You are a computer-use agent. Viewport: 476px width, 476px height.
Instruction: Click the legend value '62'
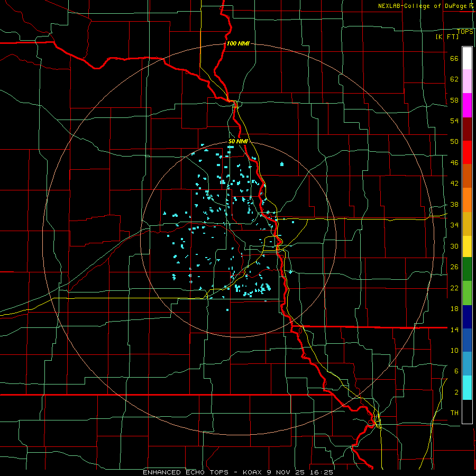tap(454, 79)
